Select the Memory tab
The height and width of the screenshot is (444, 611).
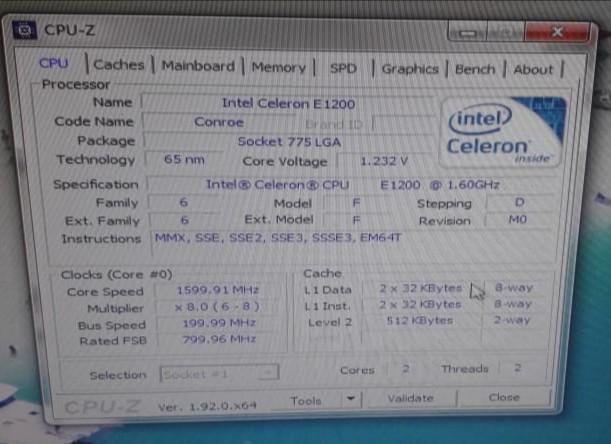click(x=279, y=67)
